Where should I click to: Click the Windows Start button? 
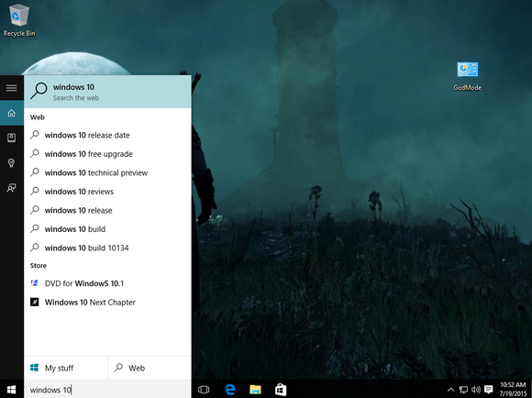coord(12,389)
